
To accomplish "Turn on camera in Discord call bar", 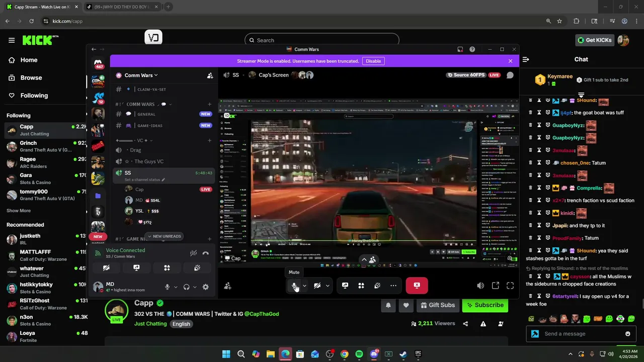I will tap(317, 286).
